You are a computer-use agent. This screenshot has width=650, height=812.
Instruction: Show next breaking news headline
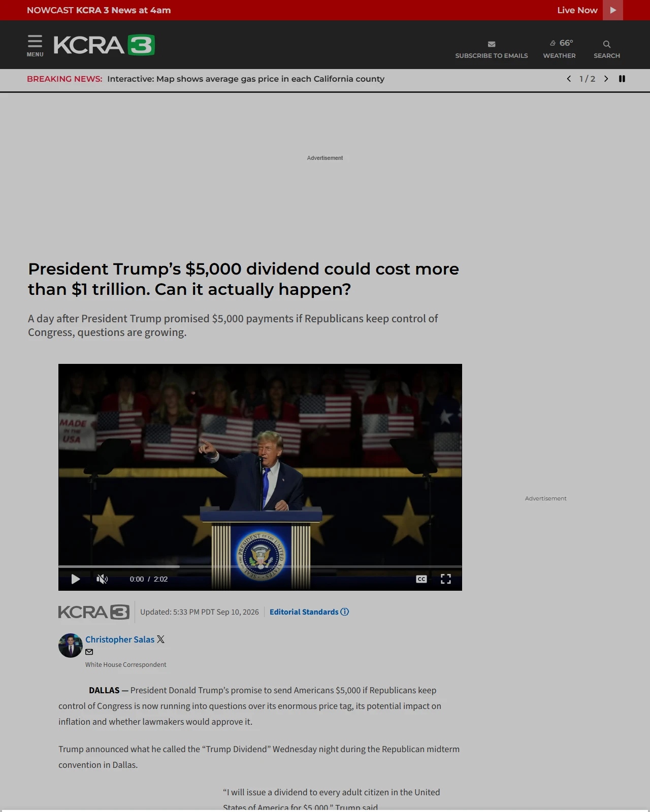[606, 79]
